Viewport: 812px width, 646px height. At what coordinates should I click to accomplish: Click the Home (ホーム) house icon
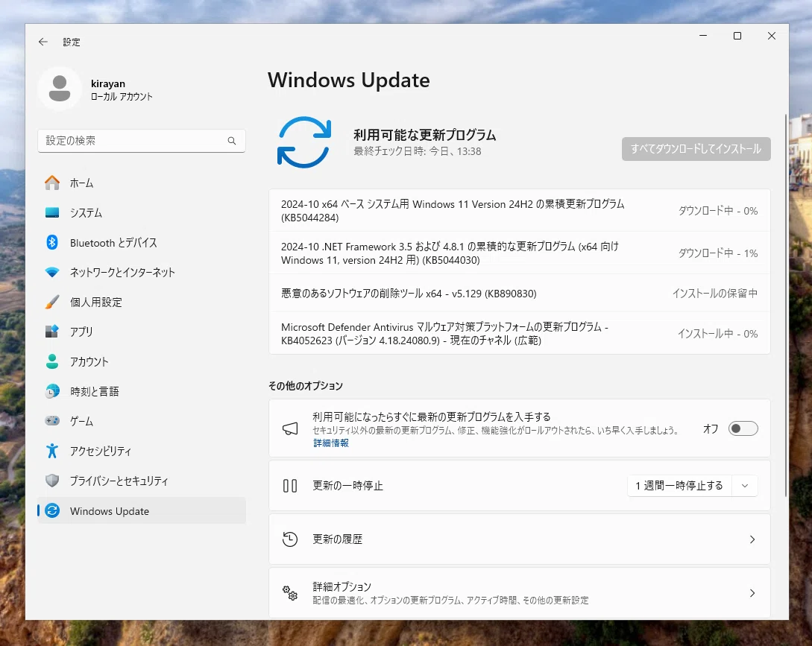(x=51, y=183)
